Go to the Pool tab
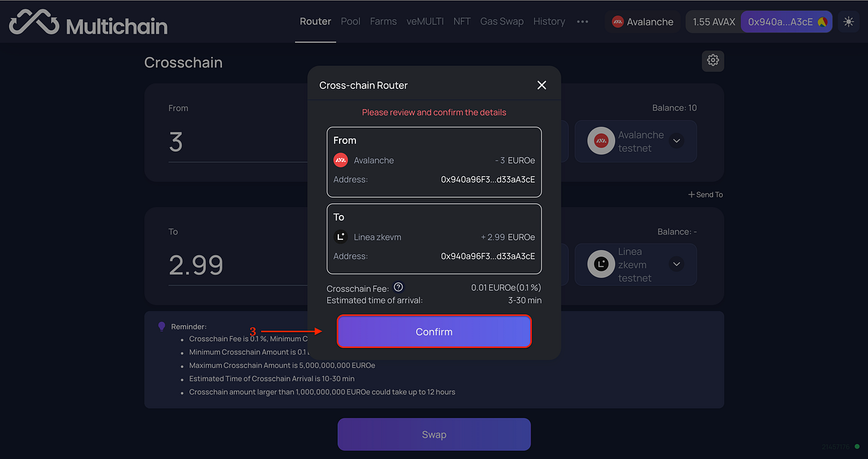The height and width of the screenshot is (459, 868). pyautogui.click(x=351, y=21)
